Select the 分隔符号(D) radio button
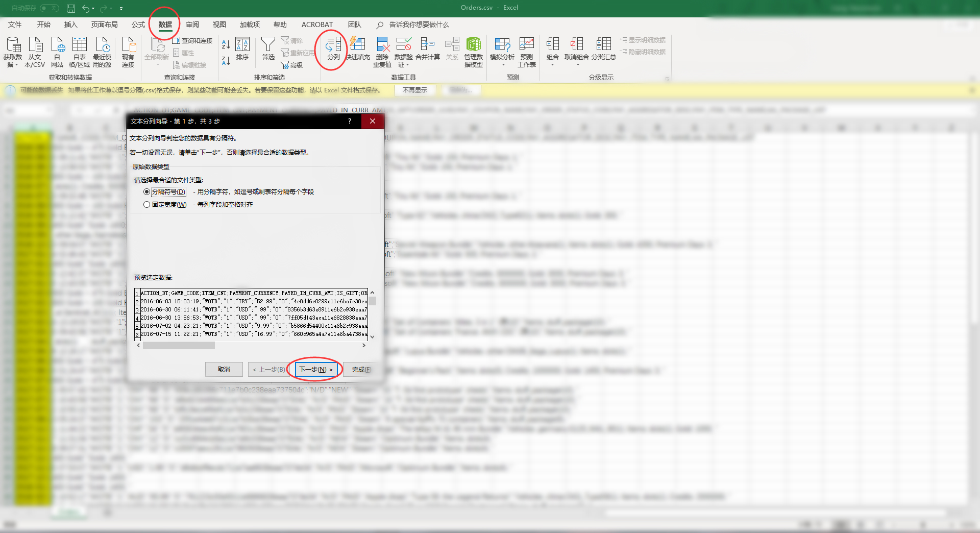 [x=147, y=192]
